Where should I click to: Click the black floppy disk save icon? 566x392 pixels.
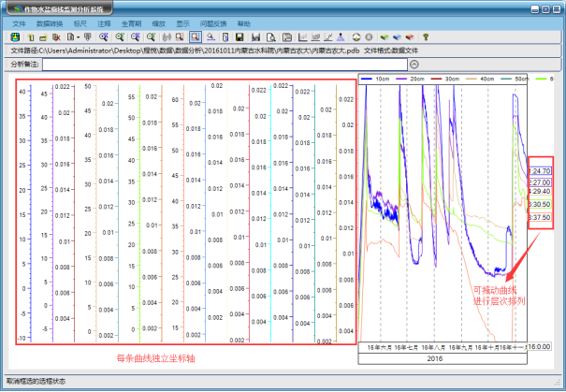[x=239, y=36]
